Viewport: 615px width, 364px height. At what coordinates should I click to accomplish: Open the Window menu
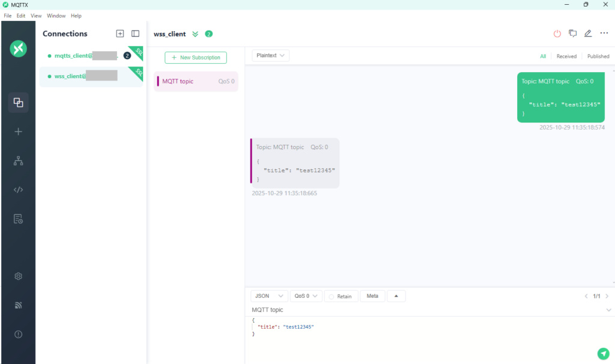pyautogui.click(x=56, y=16)
